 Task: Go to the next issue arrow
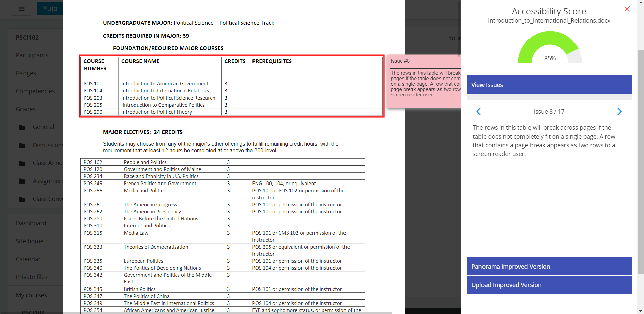(x=619, y=112)
